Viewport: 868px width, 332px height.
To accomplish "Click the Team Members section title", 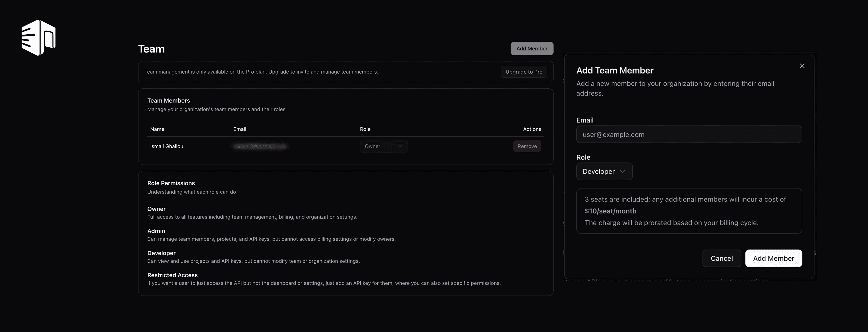I will 168,100.
